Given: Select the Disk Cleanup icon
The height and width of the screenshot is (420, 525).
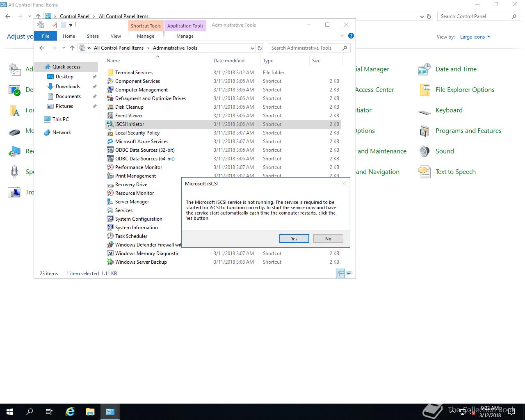Looking at the screenshot, I should 110,107.
